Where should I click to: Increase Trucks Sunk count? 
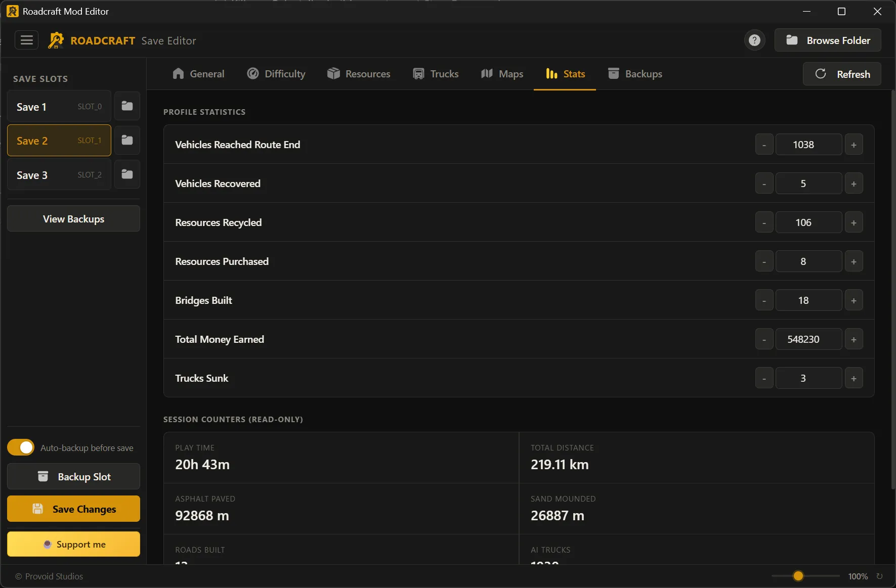[854, 378]
